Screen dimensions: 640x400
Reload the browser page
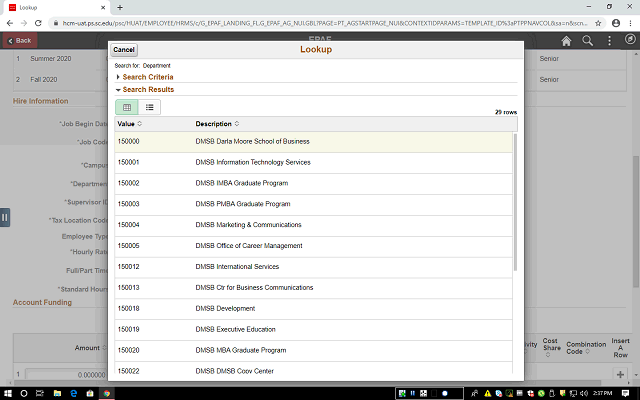[38, 23]
